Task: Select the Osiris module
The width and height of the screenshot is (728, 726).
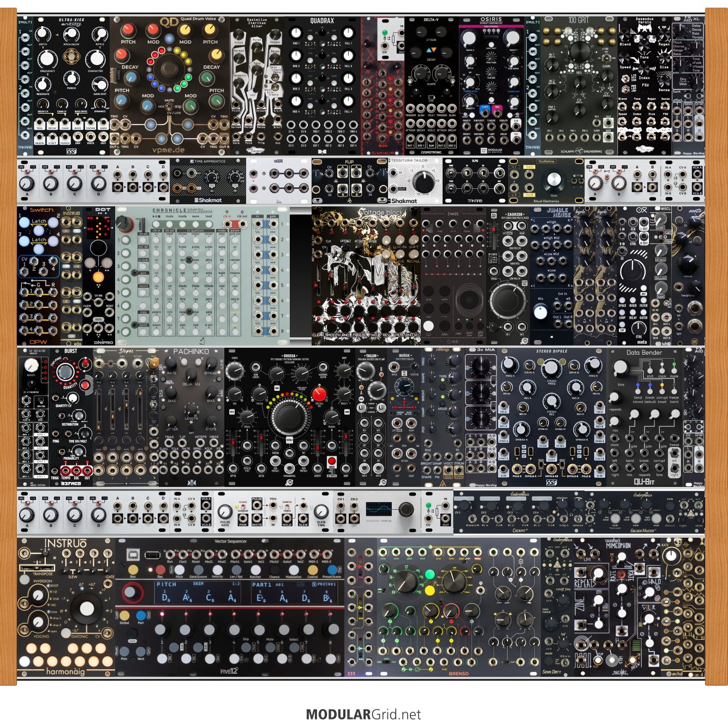Action: tap(492, 86)
